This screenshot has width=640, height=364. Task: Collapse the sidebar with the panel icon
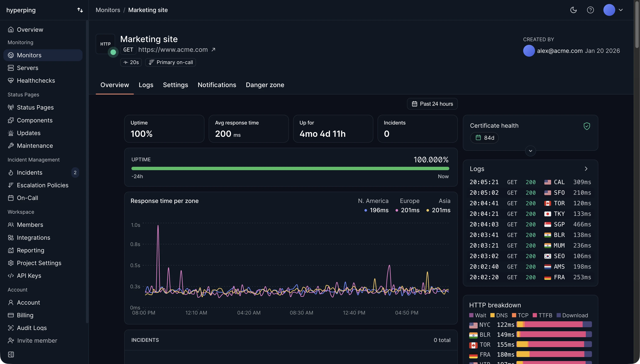coord(11,354)
